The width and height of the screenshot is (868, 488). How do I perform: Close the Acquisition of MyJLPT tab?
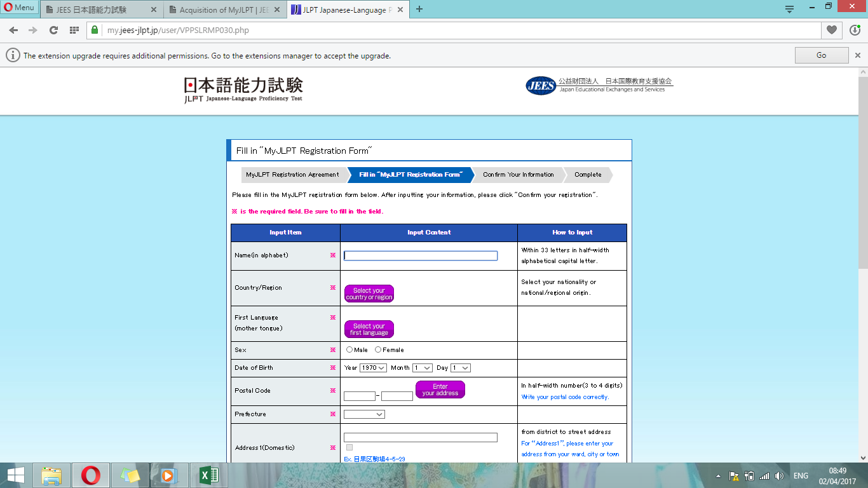pos(276,10)
